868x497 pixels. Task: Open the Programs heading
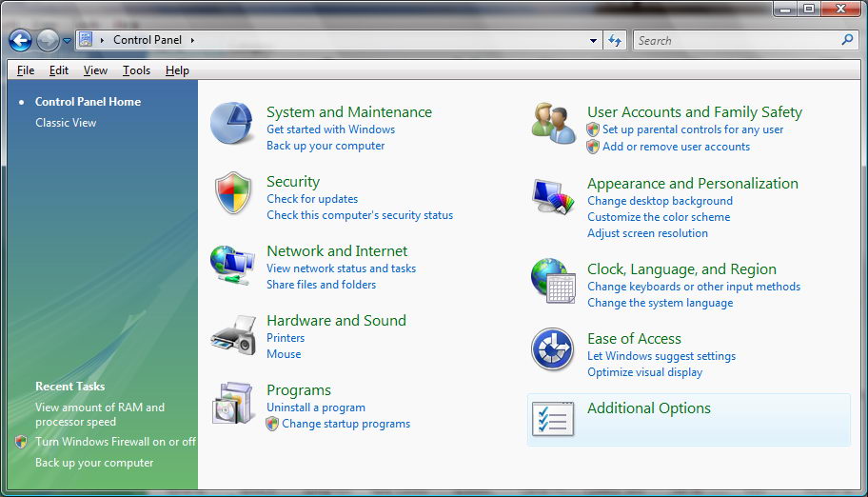[x=299, y=390]
